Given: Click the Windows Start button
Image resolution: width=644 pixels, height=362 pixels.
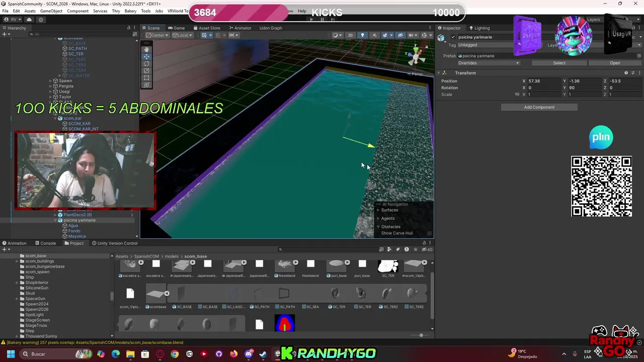Looking at the screenshot, I should pos(11,354).
